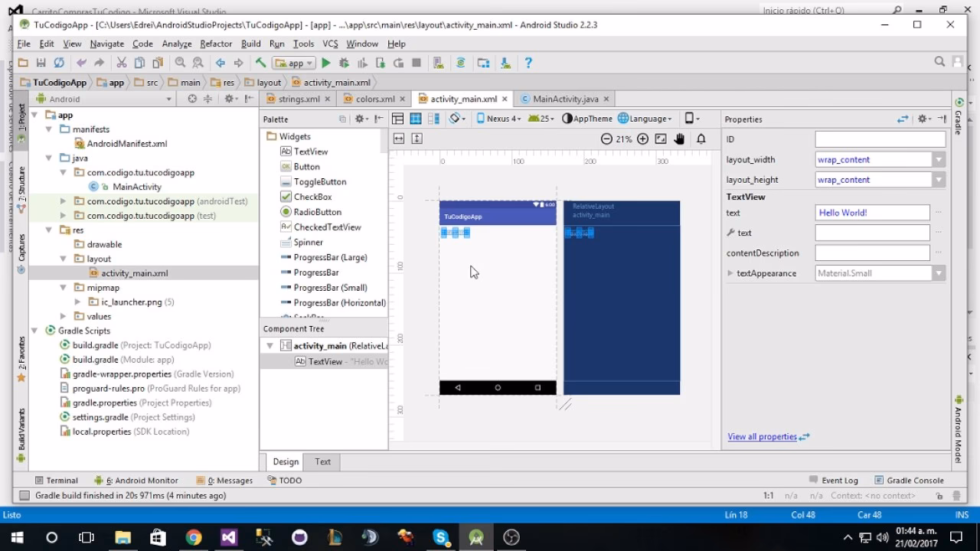Click the View all properties link

[x=760, y=436]
